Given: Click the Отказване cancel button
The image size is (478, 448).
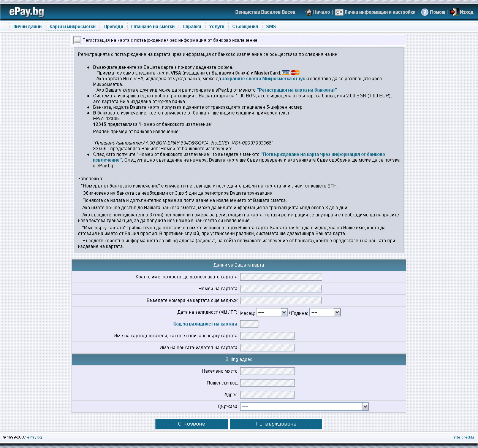Looking at the screenshot, I should pyautogui.click(x=192, y=424).
